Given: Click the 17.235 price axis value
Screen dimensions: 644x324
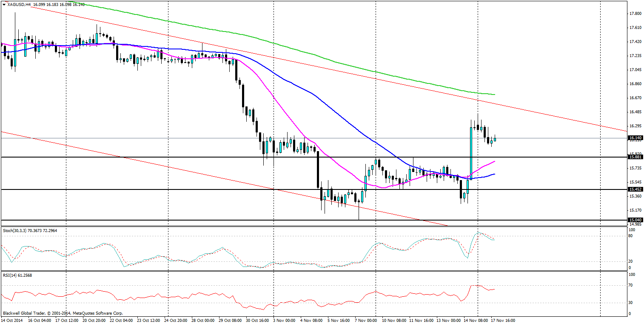Looking at the screenshot, I should (x=635, y=56).
